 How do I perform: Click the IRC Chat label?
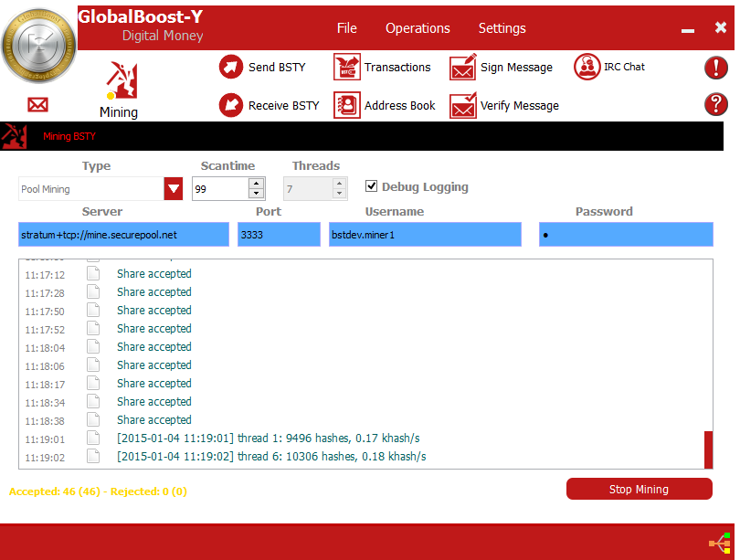click(x=624, y=67)
